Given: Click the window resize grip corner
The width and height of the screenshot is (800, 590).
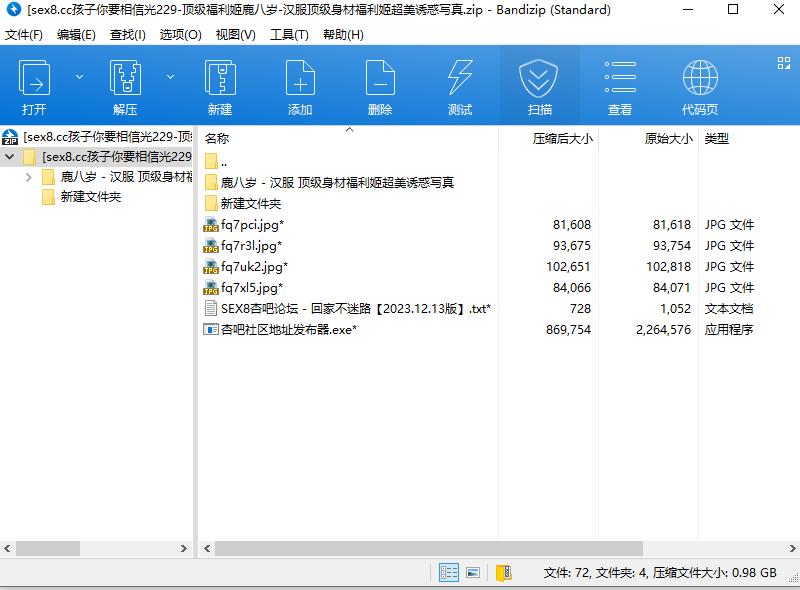Looking at the screenshot, I should 793,577.
